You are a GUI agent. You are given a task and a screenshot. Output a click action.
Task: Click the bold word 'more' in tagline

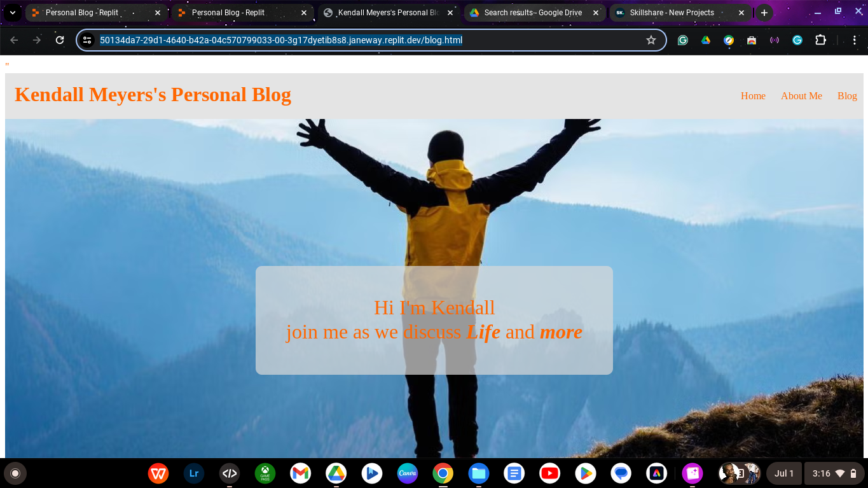pos(561,332)
